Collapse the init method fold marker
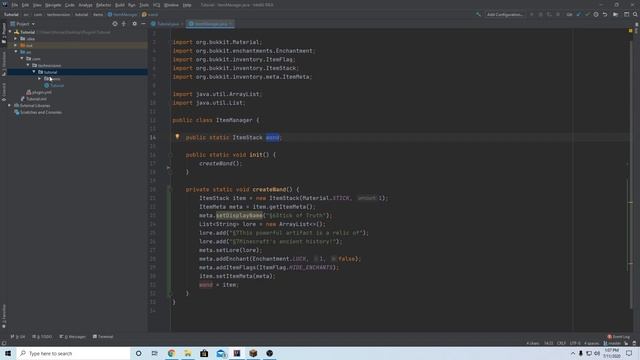The width and height of the screenshot is (640, 360). 171,155
